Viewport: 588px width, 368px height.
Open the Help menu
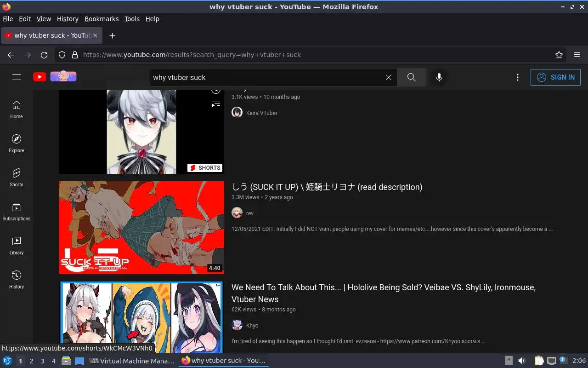point(153,19)
